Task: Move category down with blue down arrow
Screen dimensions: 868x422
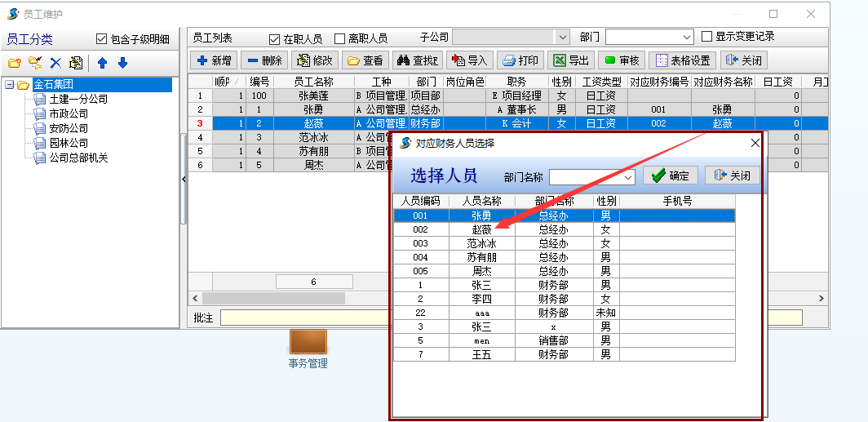Action: [x=122, y=63]
